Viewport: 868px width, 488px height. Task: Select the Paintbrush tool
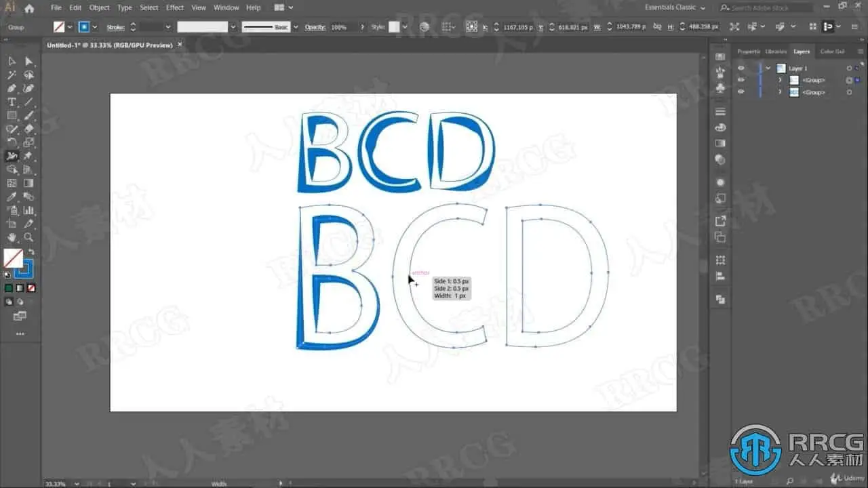click(28, 116)
